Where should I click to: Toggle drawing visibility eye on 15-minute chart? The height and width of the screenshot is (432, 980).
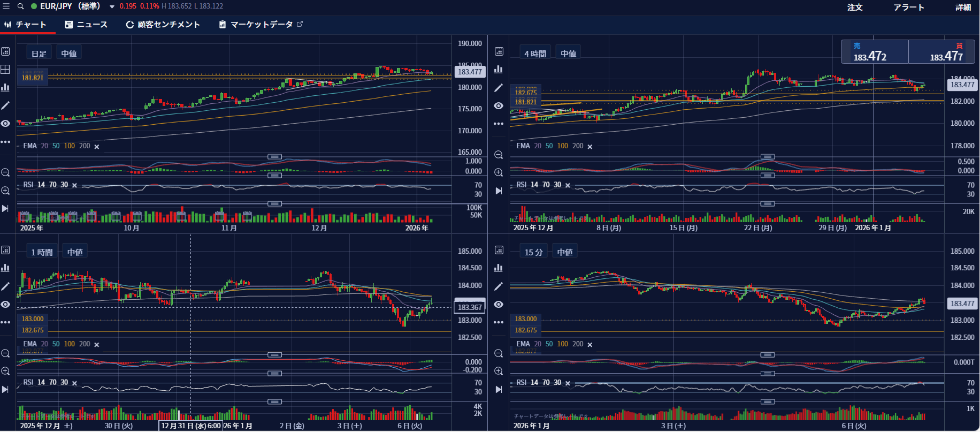click(499, 304)
